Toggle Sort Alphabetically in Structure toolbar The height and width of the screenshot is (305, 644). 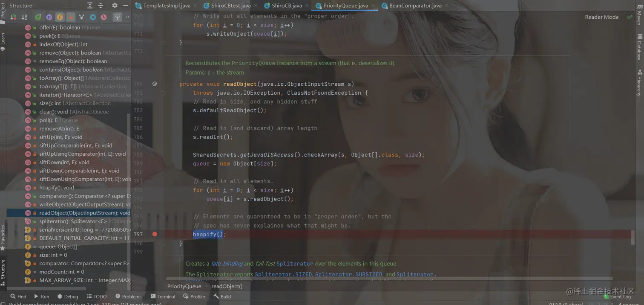click(24, 17)
